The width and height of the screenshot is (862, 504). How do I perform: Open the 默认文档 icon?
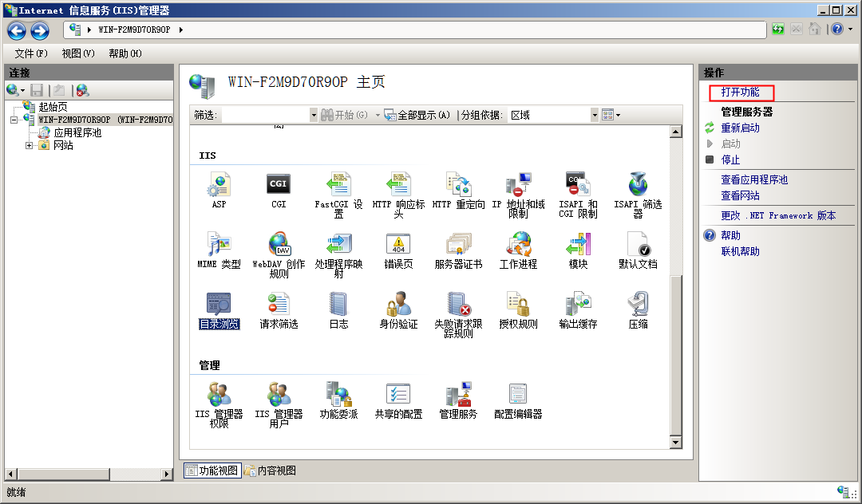[638, 245]
